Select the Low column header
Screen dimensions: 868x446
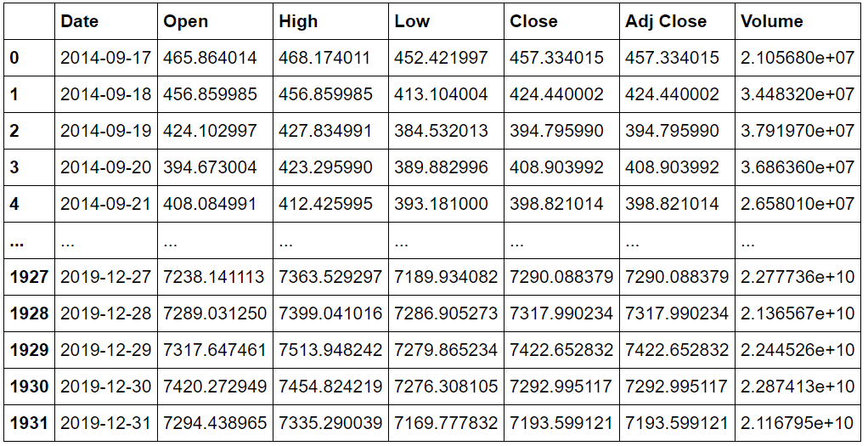click(412, 21)
